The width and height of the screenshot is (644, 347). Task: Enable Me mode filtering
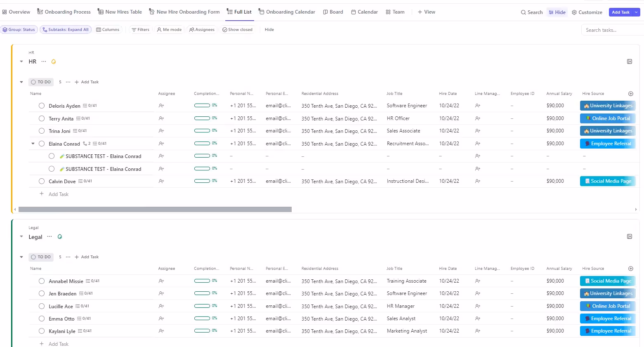(169, 29)
